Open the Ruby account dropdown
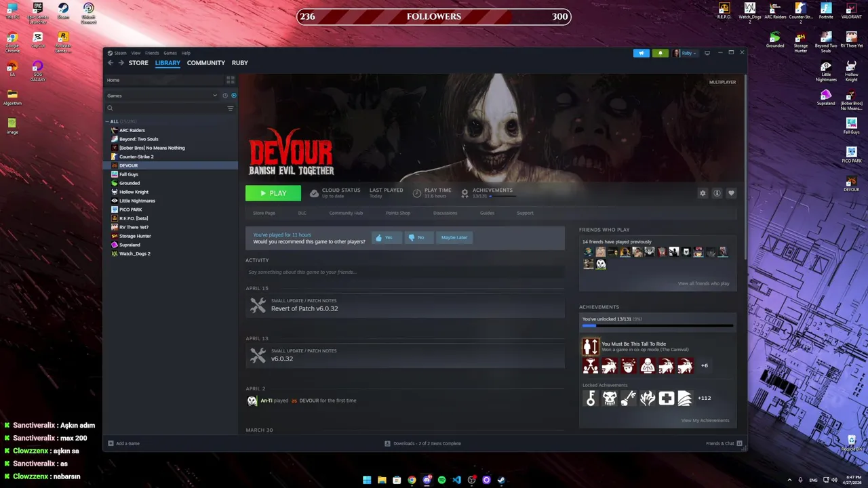Image resolution: width=868 pixels, height=488 pixels. point(685,53)
